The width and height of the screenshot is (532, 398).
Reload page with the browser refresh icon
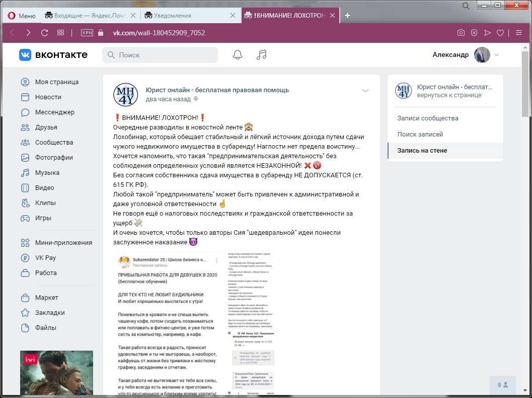[x=44, y=33]
